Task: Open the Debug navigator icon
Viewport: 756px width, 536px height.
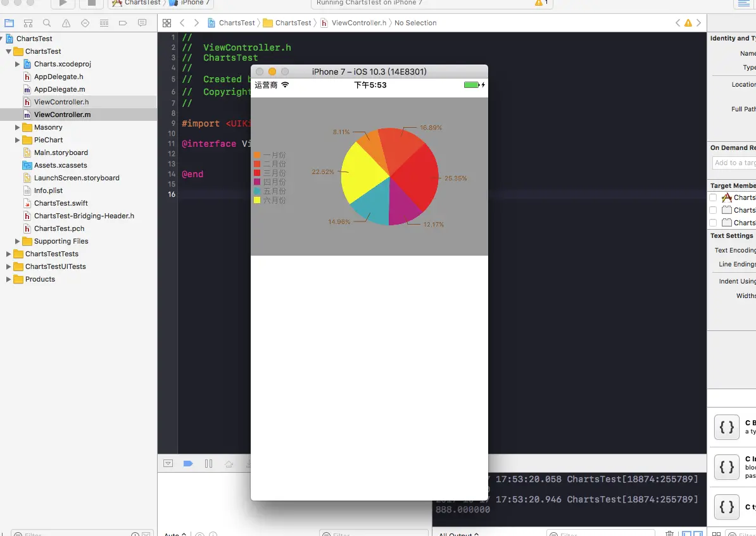Action: (x=104, y=23)
